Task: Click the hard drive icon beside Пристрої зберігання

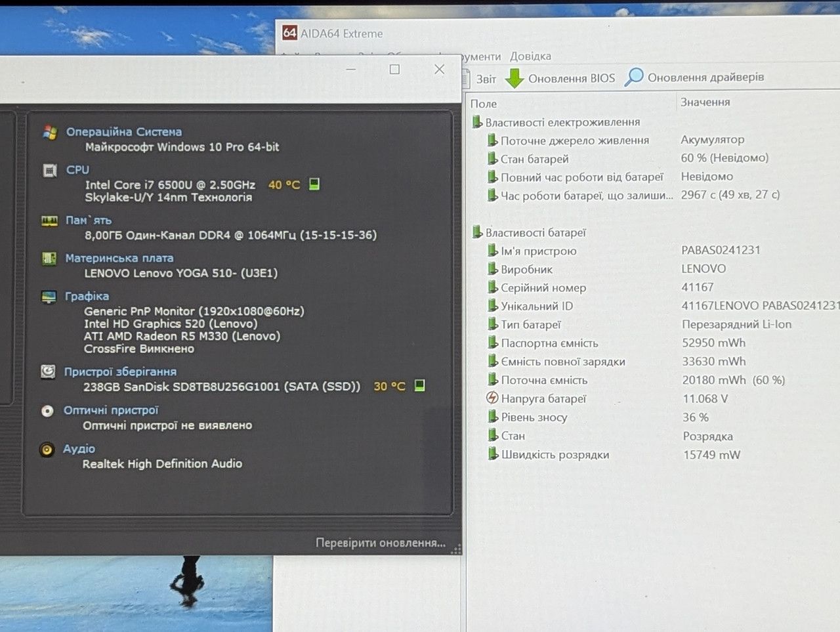Action: pyautogui.click(x=48, y=372)
